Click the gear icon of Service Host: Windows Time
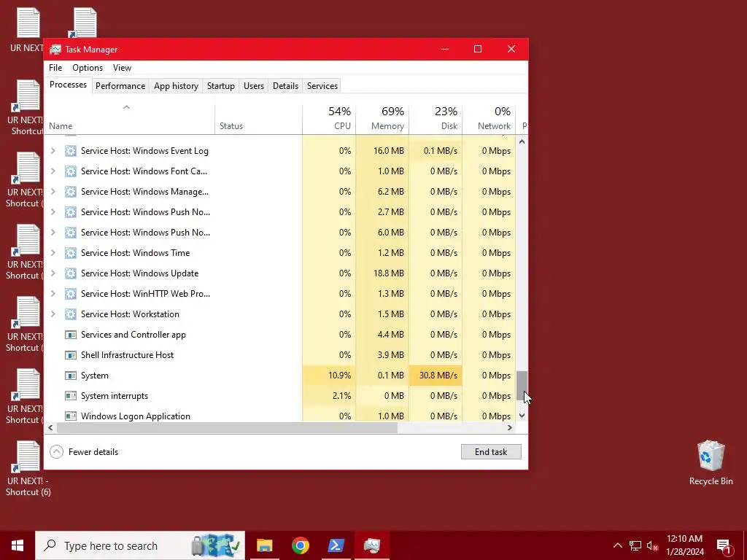This screenshot has width=747, height=560. 71,253
